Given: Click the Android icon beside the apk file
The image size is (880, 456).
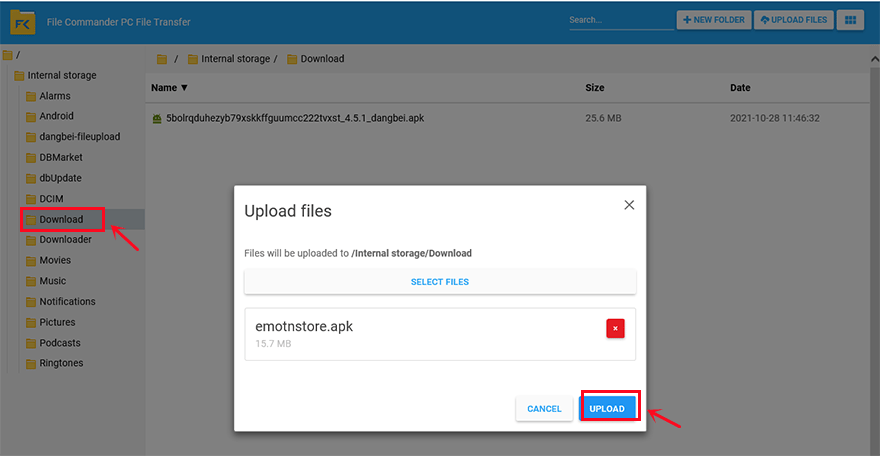Looking at the screenshot, I should pyautogui.click(x=157, y=119).
